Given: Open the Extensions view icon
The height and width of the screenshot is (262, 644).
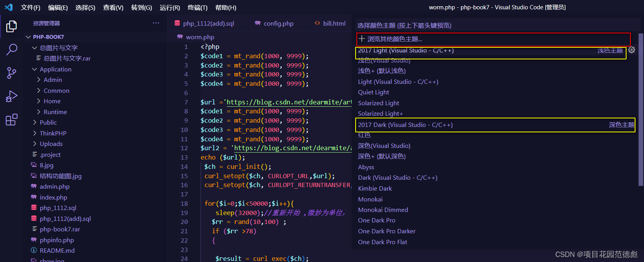Looking at the screenshot, I should tap(12, 120).
